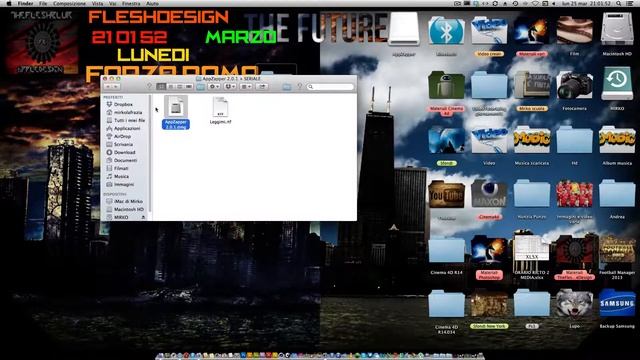
Task: Switch Finder to column view
Action: (x=180, y=87)
